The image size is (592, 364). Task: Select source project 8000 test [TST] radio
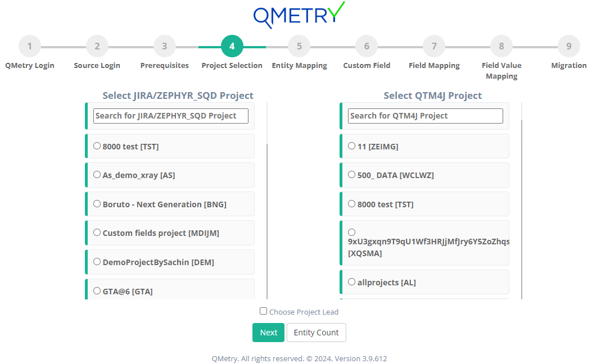click(x=97, y=146)
